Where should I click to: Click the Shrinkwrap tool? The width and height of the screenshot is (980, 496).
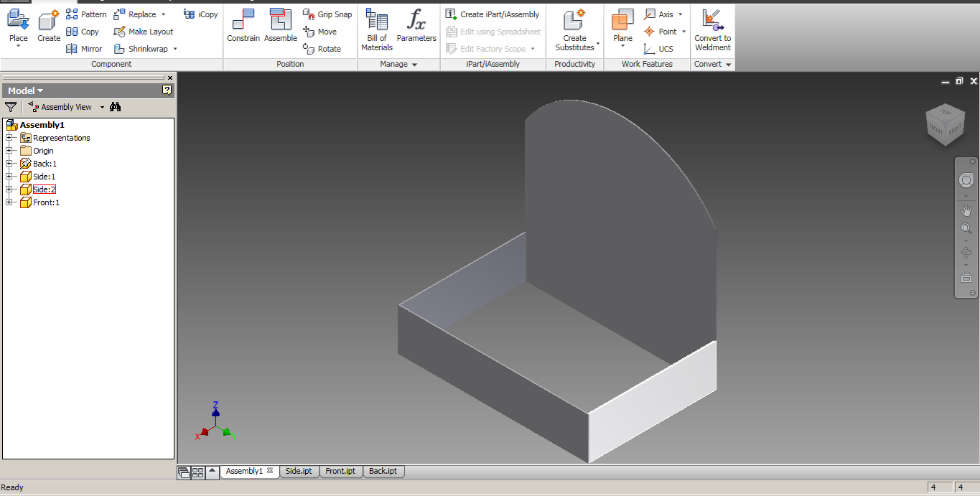(141, 49)
